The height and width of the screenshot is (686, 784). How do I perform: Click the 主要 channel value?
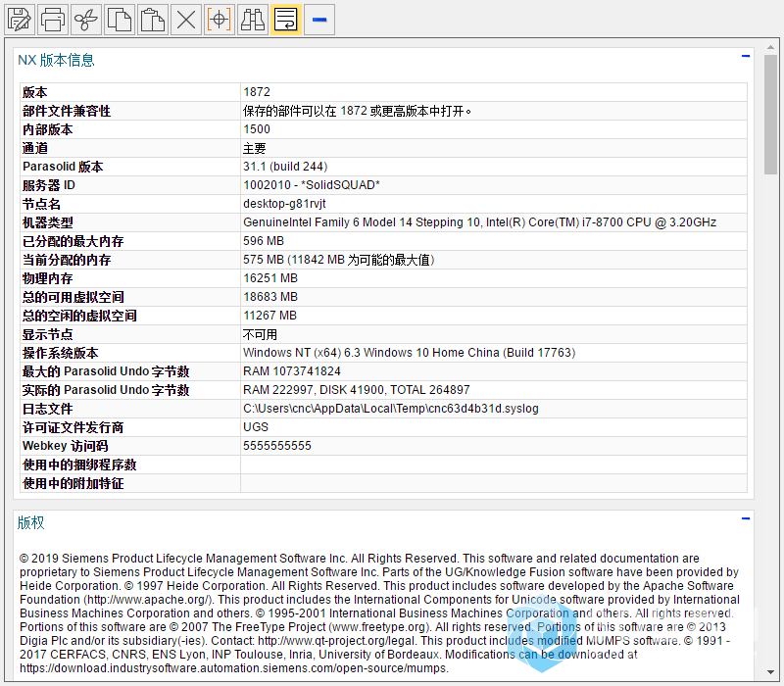pos(255,148)
